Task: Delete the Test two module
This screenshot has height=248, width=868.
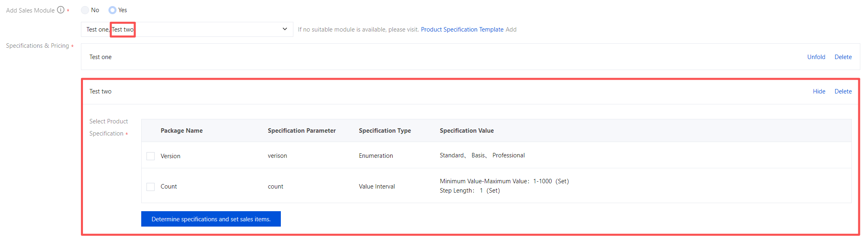Action: click(x=843, y=91)
